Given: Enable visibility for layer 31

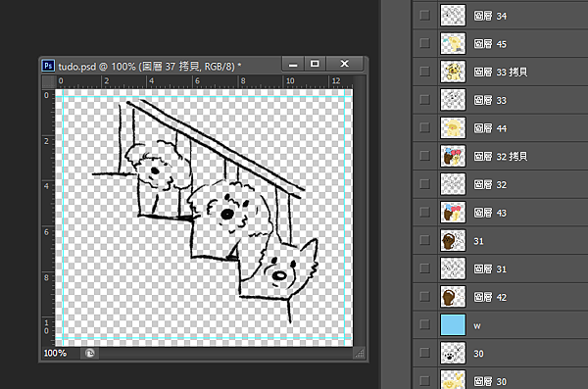Looking at the screenshot, I should [425, 240].
